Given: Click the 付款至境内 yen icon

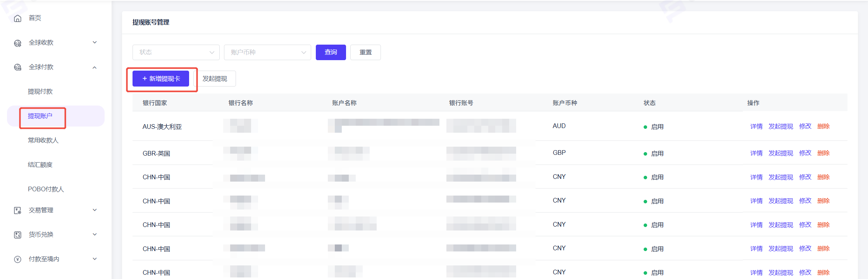Looking at the screenshot, I should (17, 259).
